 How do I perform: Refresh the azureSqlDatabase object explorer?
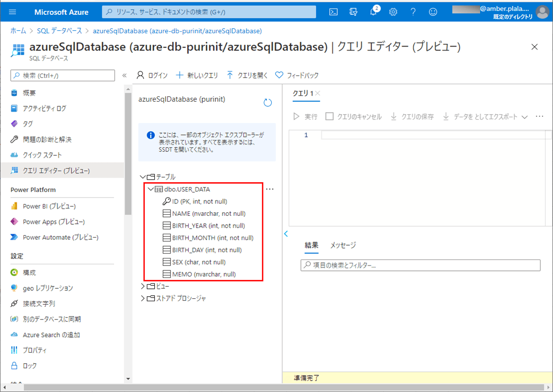click(268, 103)
